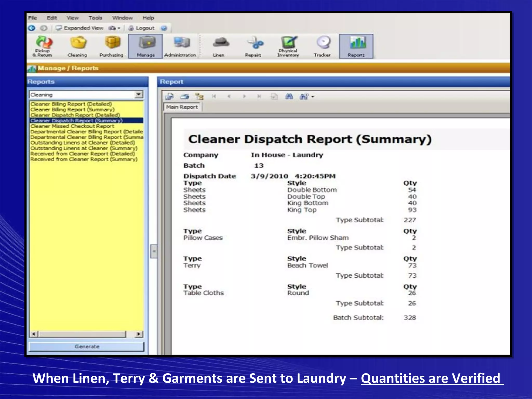
Task: Open the Cleaning category dropdown
Action: [x=139, y=95]
